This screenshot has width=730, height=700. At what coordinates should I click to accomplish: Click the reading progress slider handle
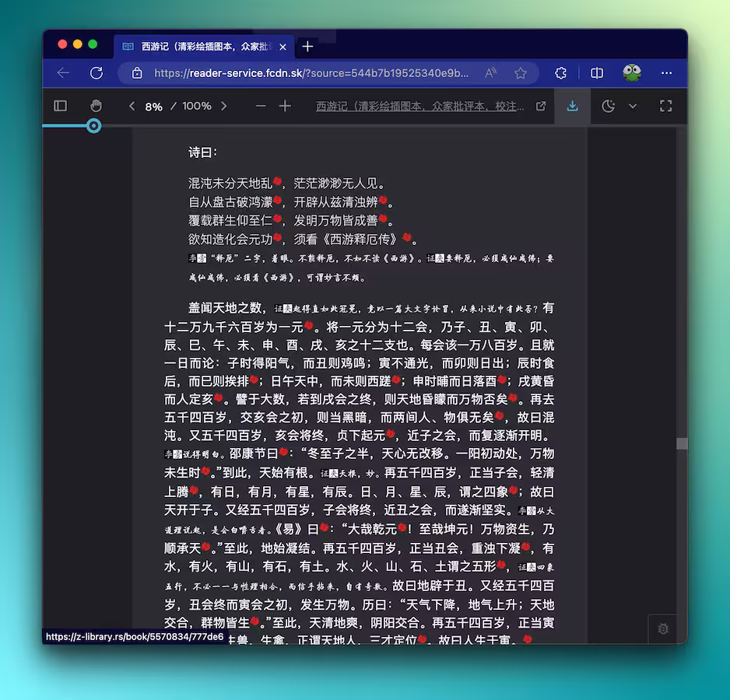tap(94, 125)
